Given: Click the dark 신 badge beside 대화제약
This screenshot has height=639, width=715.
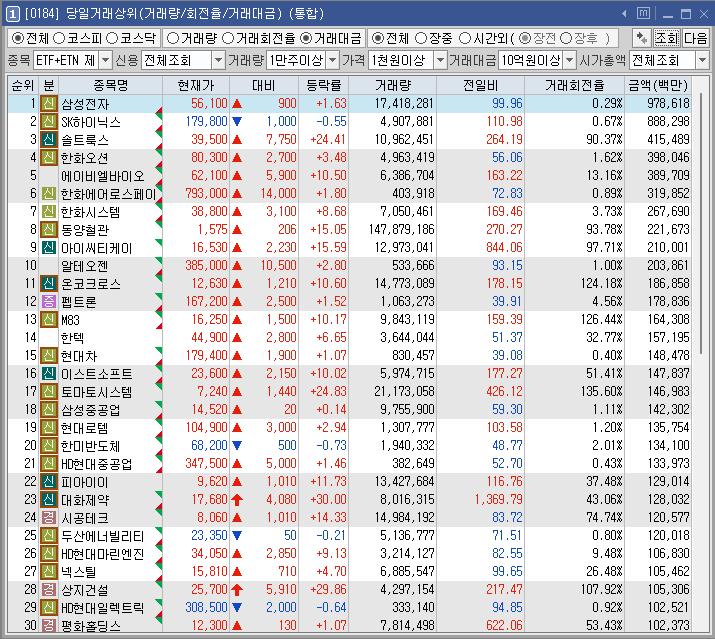Looking at the screenshot, I should tap(48, 499).
